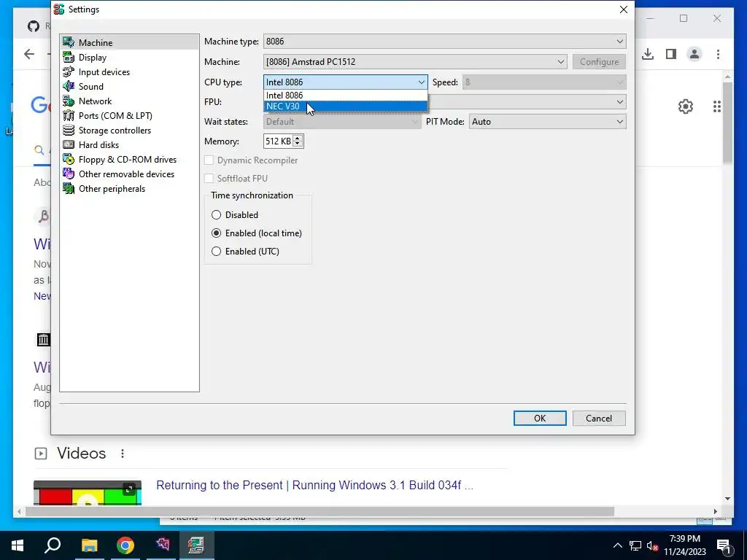
Task: Click Chrome's downloads icon
Action: tap(648, 54)
